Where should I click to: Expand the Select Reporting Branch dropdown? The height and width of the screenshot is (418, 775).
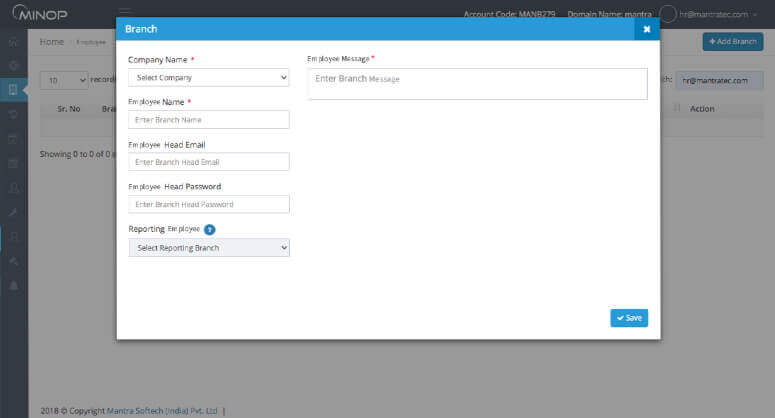pyautogui.click(x=209, y=247)
